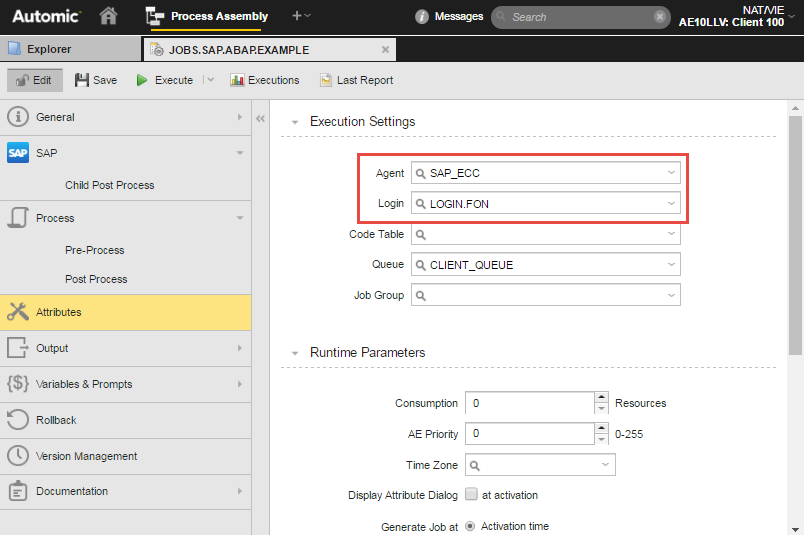Select Activation time radio button
Screen dimensions: 804x535
point(470,526)
